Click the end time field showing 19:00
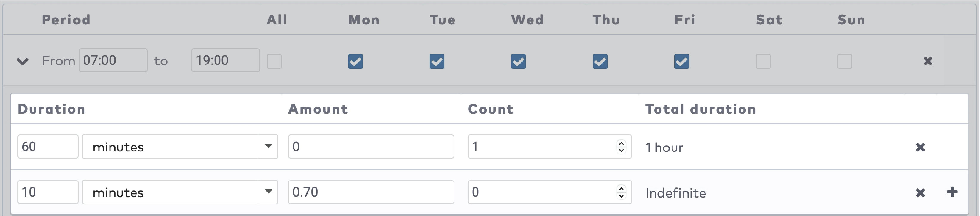Screen dimensions: 980x216 pyautogui.click(x=225, y=60)
